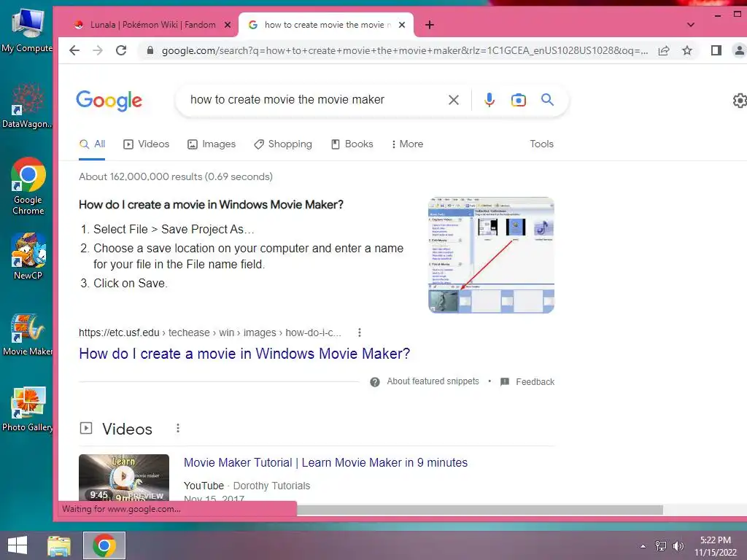This screenshot has height=560, width=747.
Task: Open Movie Maker Tutorial video link
Action: click(326, 462)
